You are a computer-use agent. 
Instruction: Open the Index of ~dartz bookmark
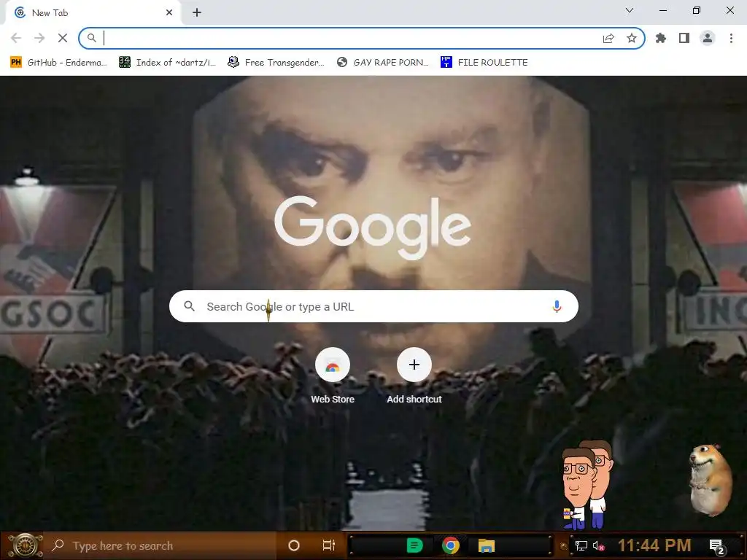tap(167, 63)
